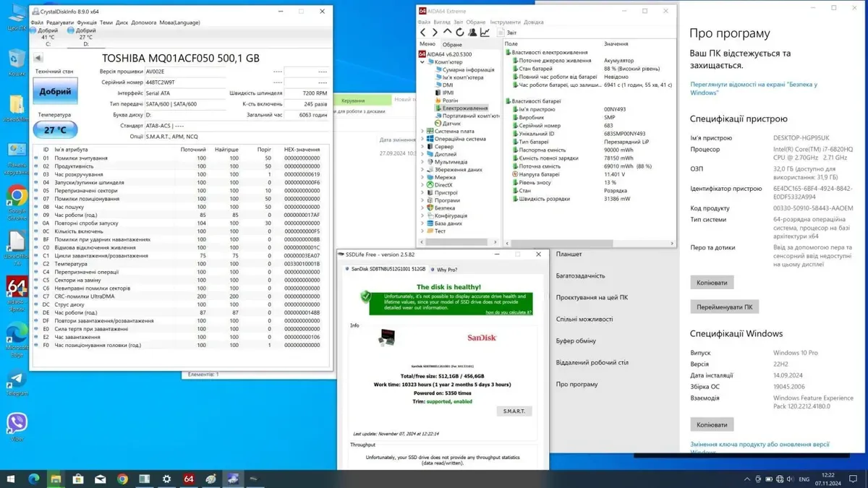Open the AIDA64 graph chart toolbar icon

pos(485,33)
